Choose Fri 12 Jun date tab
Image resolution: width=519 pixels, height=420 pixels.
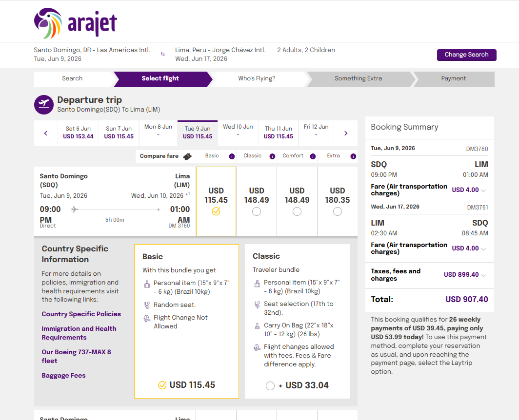point(316,133)
